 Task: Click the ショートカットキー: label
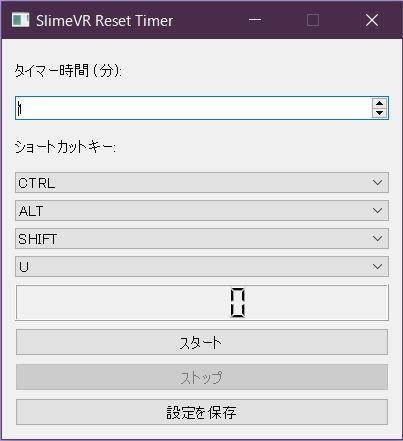[65, 147]
